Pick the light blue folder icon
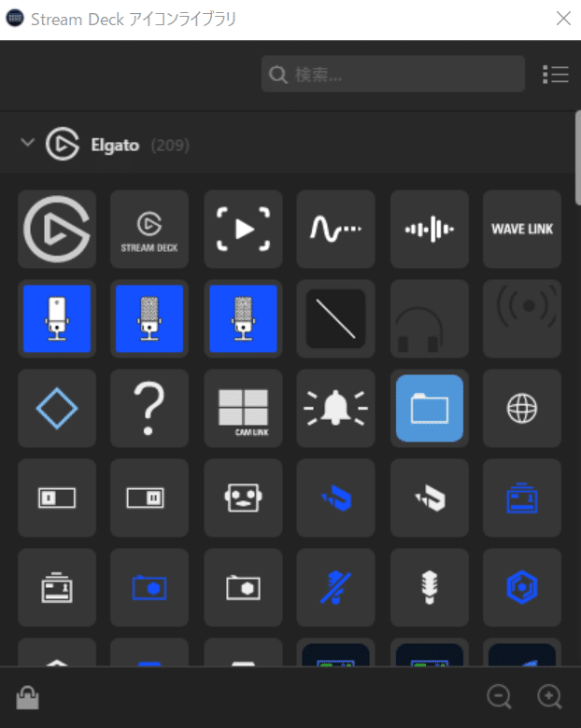Image resolution: width=581 pixels, height=728 pixels. [x=430, y=408]
